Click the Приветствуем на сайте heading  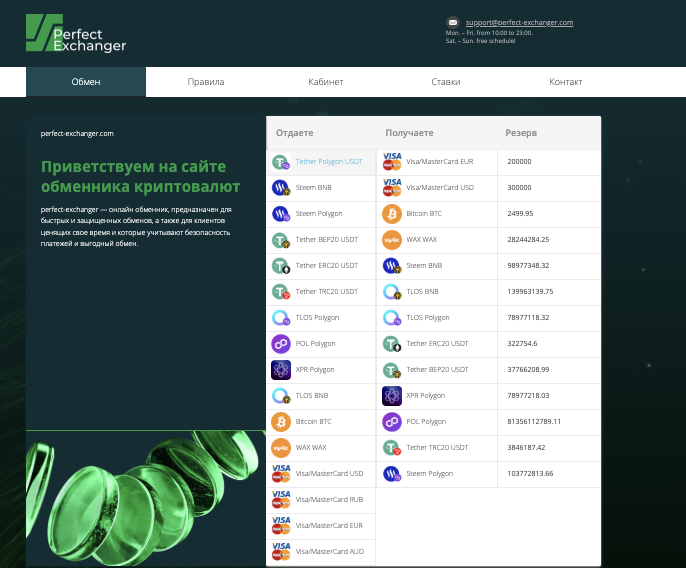coord(140,176)
